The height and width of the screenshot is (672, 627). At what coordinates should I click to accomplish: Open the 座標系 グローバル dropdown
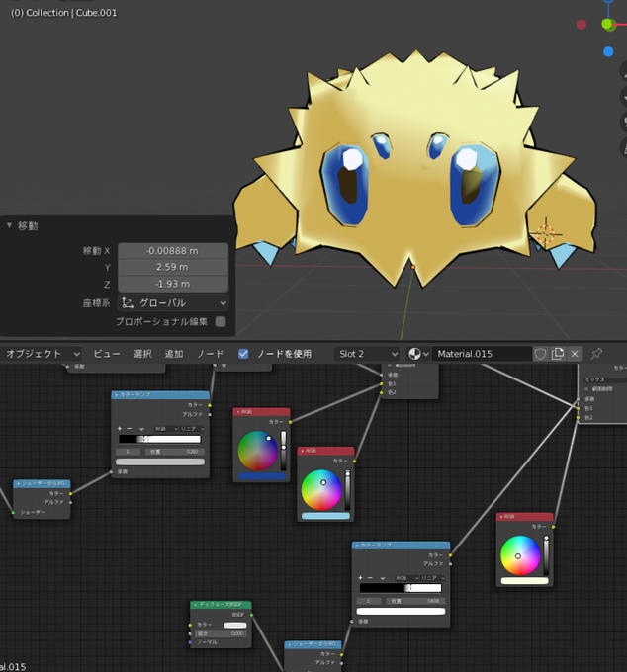coord(173,303)
